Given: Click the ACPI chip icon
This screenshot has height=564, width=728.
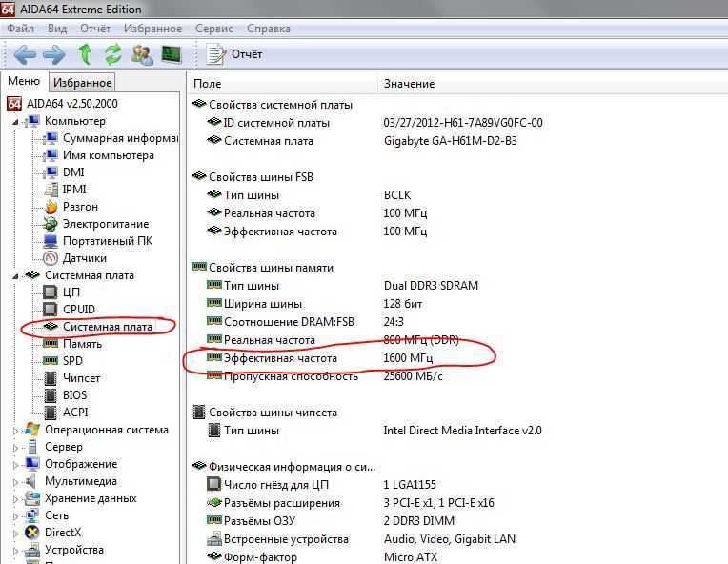Looking at the screenshot, I should (51, 413).
